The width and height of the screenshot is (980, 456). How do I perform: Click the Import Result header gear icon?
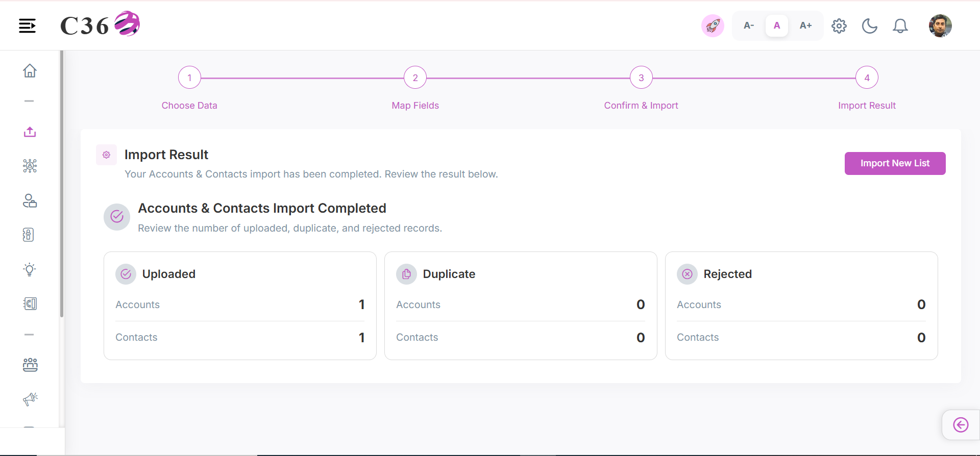click(106, 155)
